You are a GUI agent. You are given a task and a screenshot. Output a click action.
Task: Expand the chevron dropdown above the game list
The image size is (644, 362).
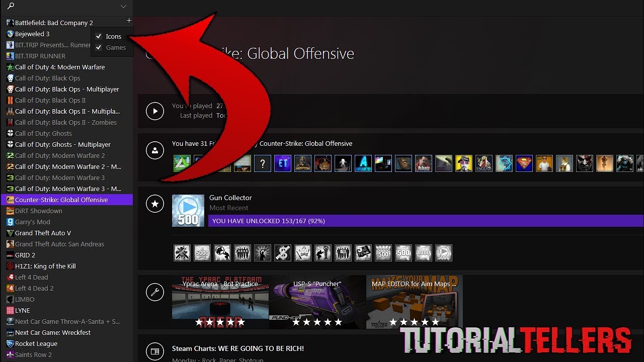point(123,6)
